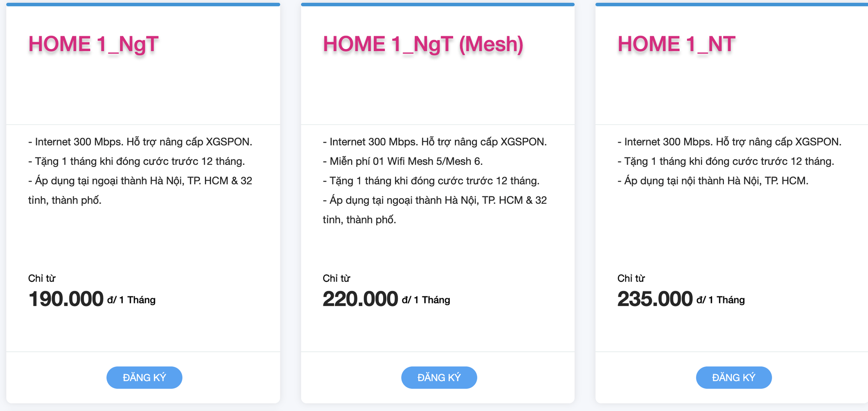Select the HOME 1_NgT (Mesh) plan title
The width and height of the screenshot is (868, 411).
[423, 43]
